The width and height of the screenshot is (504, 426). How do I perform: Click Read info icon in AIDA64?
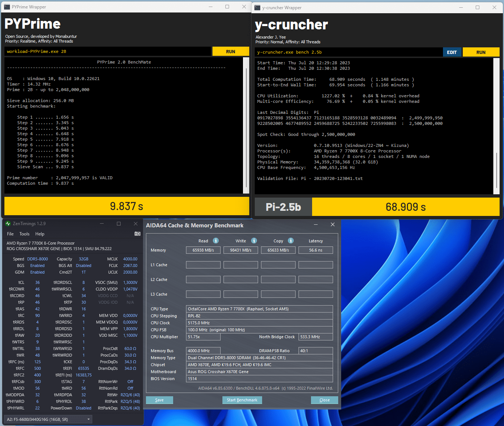[x=216, y=241]
